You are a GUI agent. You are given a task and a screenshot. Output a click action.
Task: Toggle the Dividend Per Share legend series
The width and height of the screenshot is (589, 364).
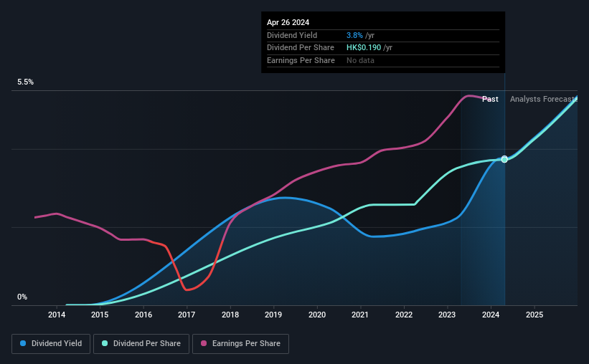point(141,344)
